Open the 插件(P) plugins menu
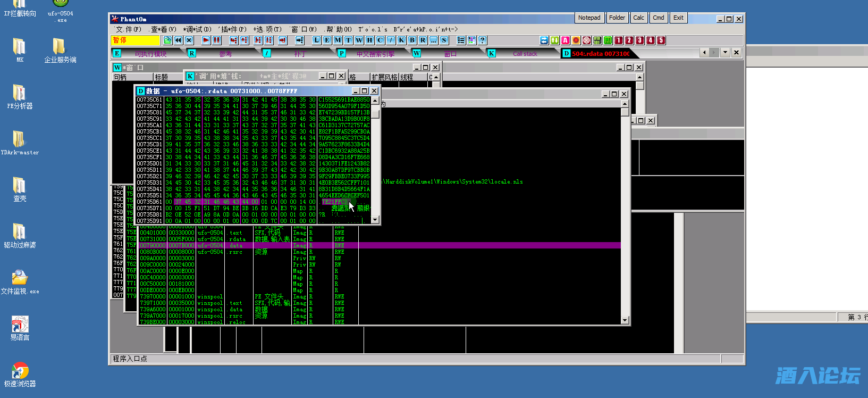 click(233, 29)
